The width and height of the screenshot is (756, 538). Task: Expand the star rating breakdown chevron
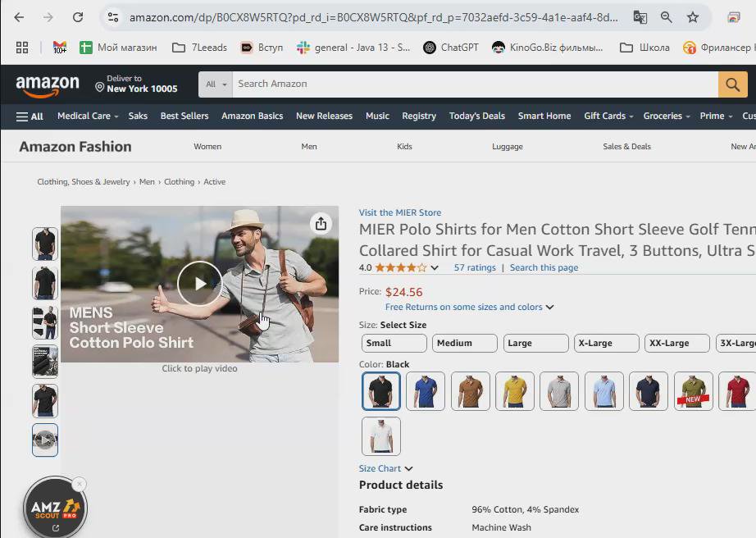pyautogui.click(x=435, y=267)
